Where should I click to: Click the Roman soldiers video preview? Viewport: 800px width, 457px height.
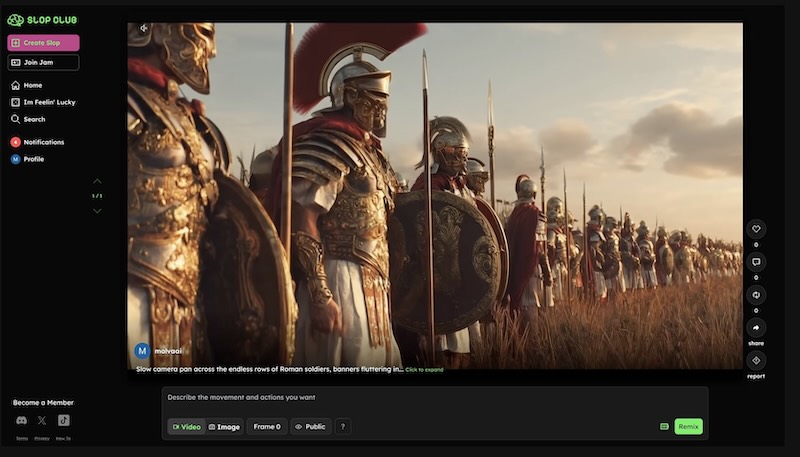tap(435, 195)
